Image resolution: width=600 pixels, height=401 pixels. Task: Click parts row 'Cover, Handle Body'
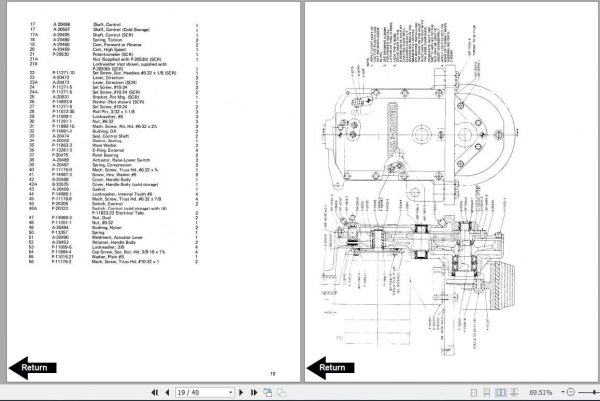pyautogui.click(x=113, y=179)
